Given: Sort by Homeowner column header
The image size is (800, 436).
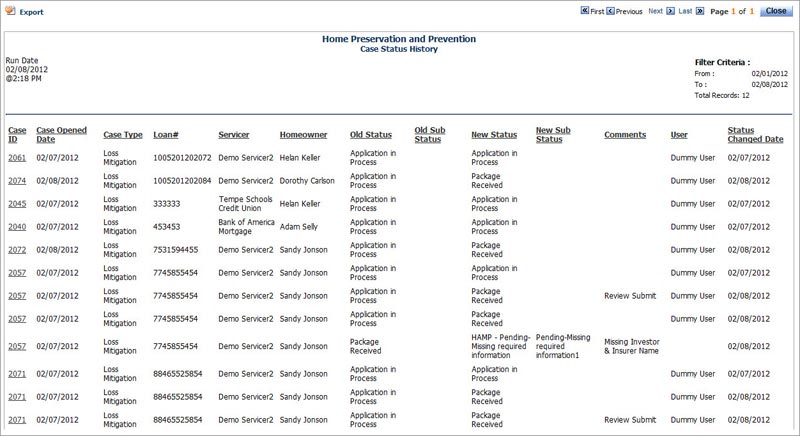Looking at the screenshot, I should (303, 135).
